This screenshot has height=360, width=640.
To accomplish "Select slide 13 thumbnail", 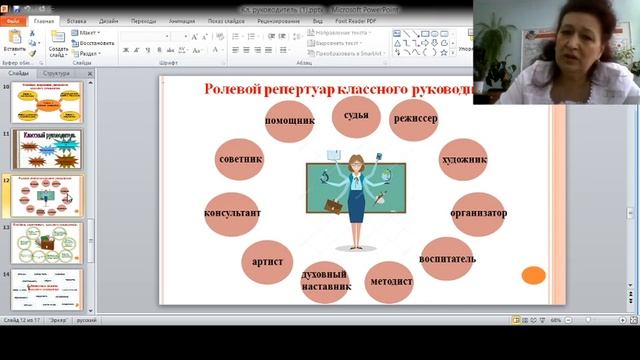I will (x=47, y=243).
